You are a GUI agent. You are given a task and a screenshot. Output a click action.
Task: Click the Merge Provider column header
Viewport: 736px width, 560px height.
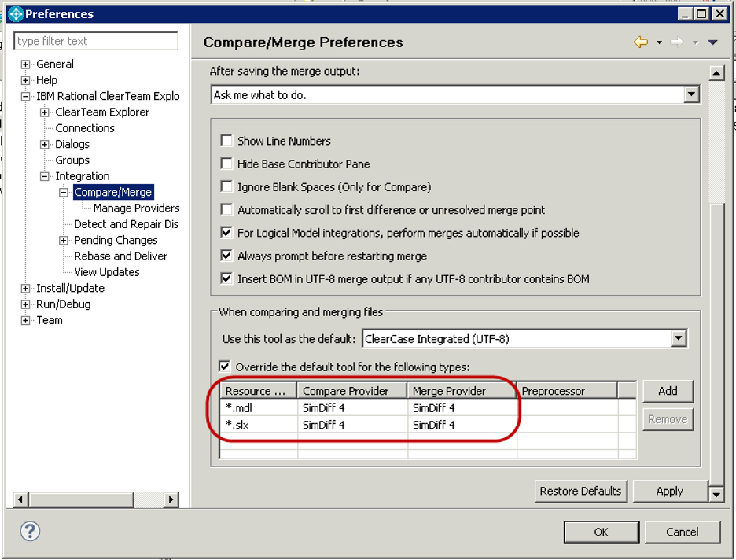(462, 391)
